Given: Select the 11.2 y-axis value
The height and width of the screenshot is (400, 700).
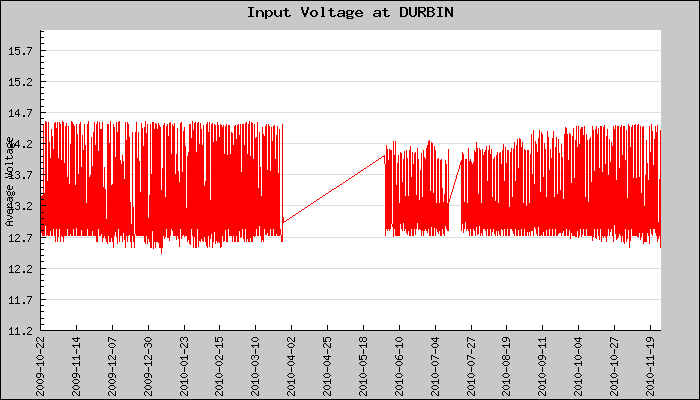Looking at the screenshot, I should pos(21,331).
